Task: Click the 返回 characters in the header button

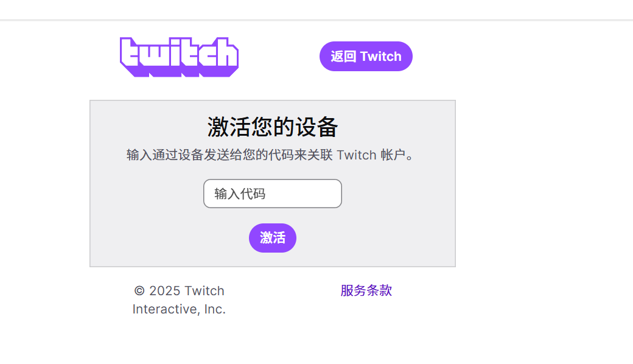Action: point(343,57)
